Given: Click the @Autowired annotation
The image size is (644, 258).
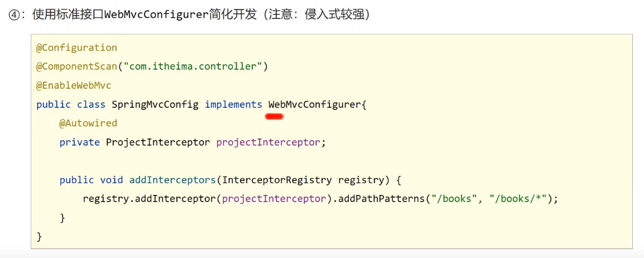Looking at the screenshot, I should tap(88, 123).
